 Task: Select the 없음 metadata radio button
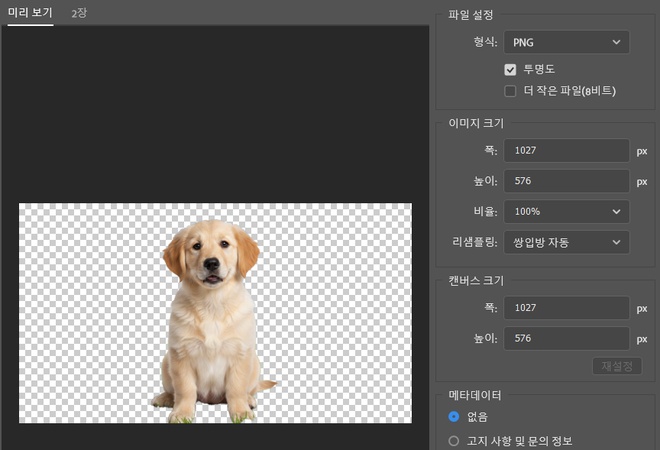454,416
